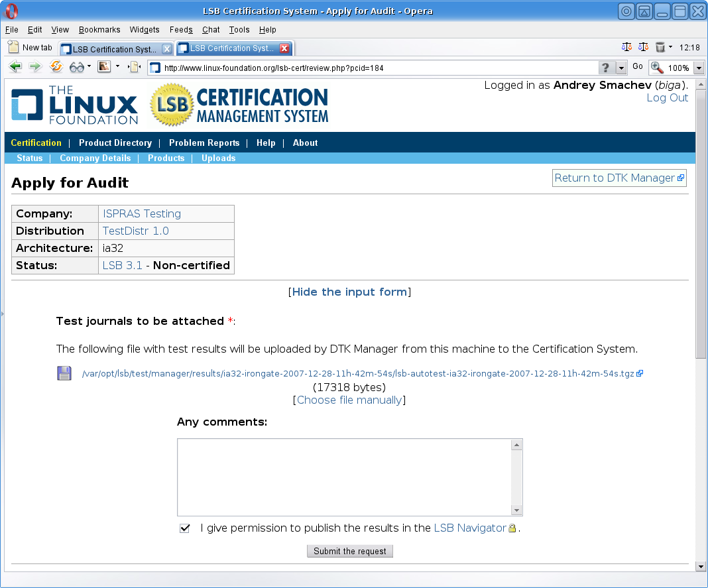Viewport: 708px width, 588px height.
Task: Expand the trash can dropdown arrow
Action: click(670, 47)
